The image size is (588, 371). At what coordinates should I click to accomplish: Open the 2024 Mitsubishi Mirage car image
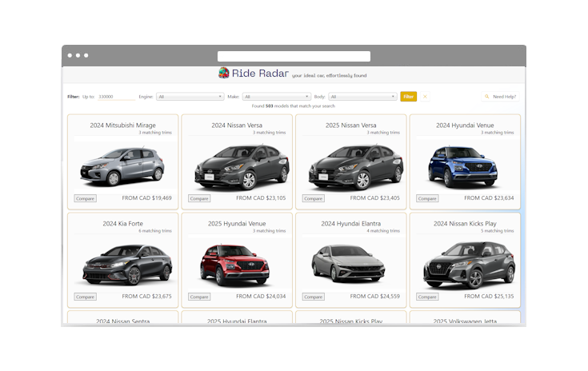122,167
